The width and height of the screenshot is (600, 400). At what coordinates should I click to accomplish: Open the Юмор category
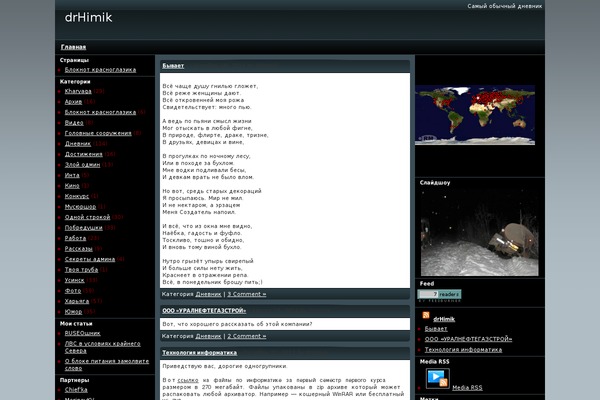point(73,312)
